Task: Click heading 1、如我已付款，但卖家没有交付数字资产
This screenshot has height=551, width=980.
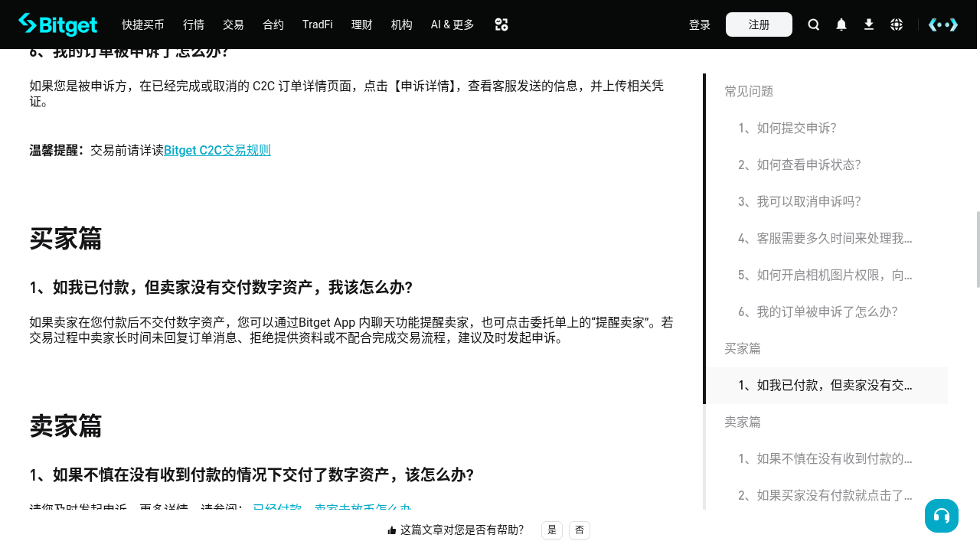Action: [221, 288]
